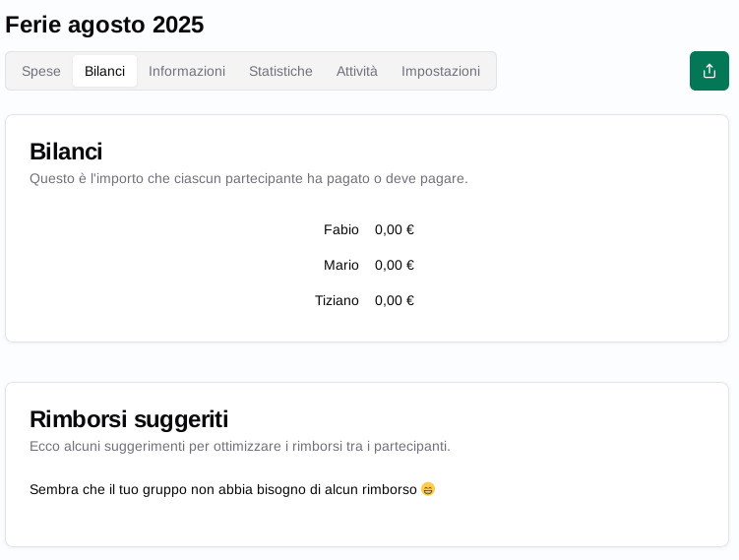Image resolution: width=739 pixels, height=560 pixels.
Task: Click the Bilanci card heading
Action: 66,152
